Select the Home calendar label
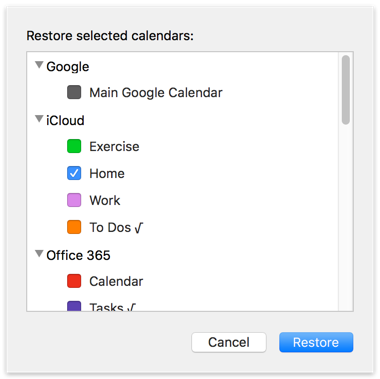Viewport: 380px width, 379px height. [107, 174]
